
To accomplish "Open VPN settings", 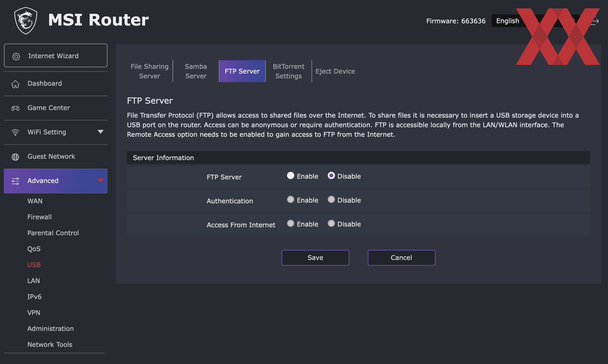I will (34, 313).
